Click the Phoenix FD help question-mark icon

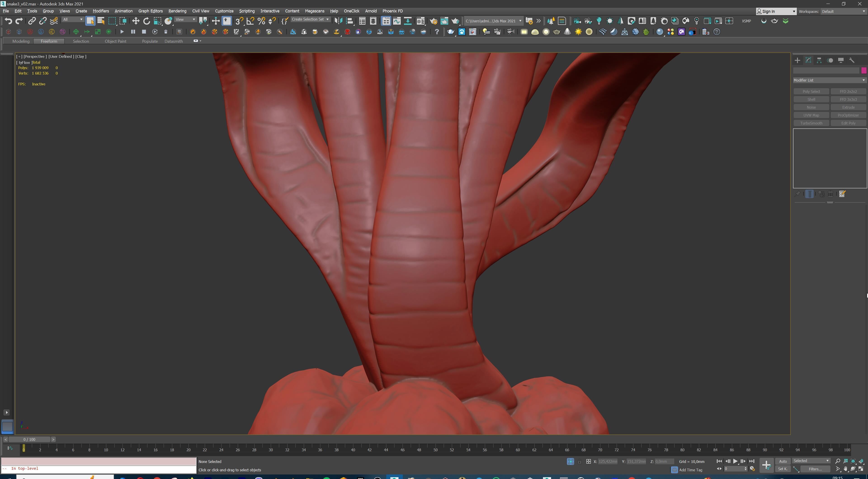tap(437, 32)
